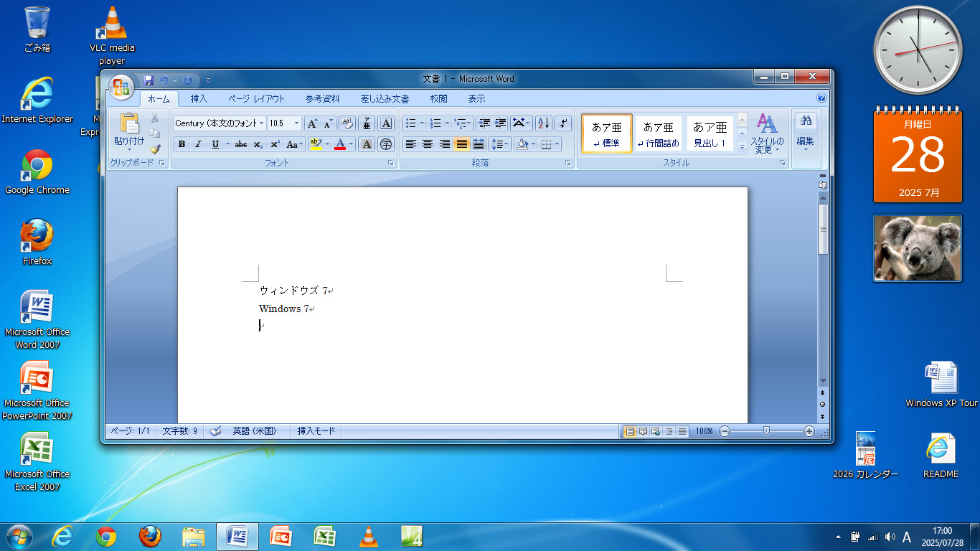Viewport: 980px width, 551px height.
Task: Click the Grow Font icon
Action: 312,123
